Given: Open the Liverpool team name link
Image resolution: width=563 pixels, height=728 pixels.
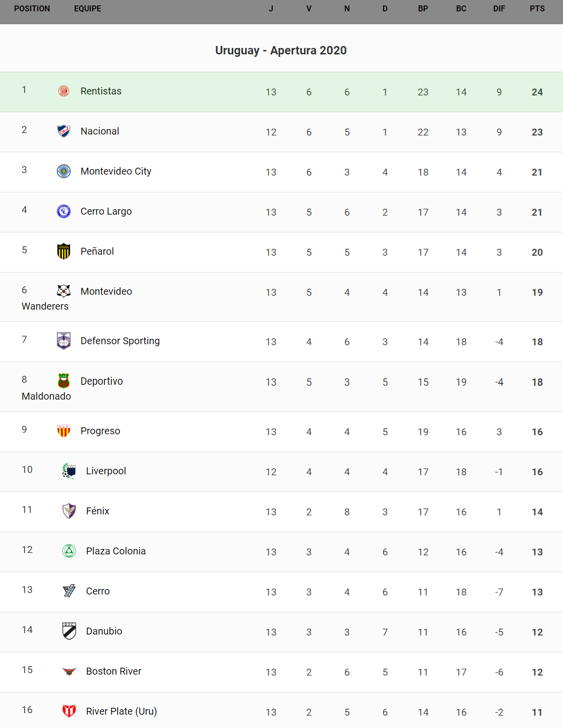Looking at the screenshot, I should [x=106, y=471].
